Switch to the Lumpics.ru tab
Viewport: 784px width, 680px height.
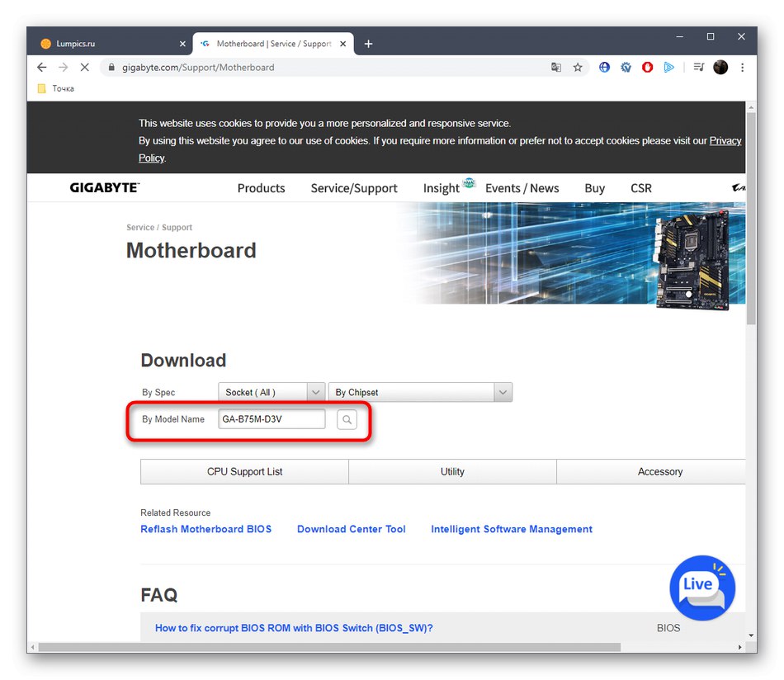(110, 44)
